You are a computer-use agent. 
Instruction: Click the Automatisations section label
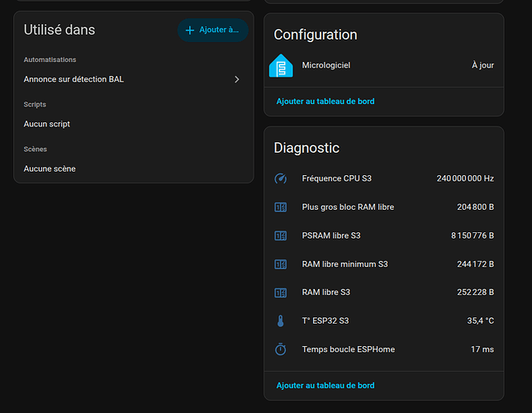pyautogui.click(x=50, y=59)
